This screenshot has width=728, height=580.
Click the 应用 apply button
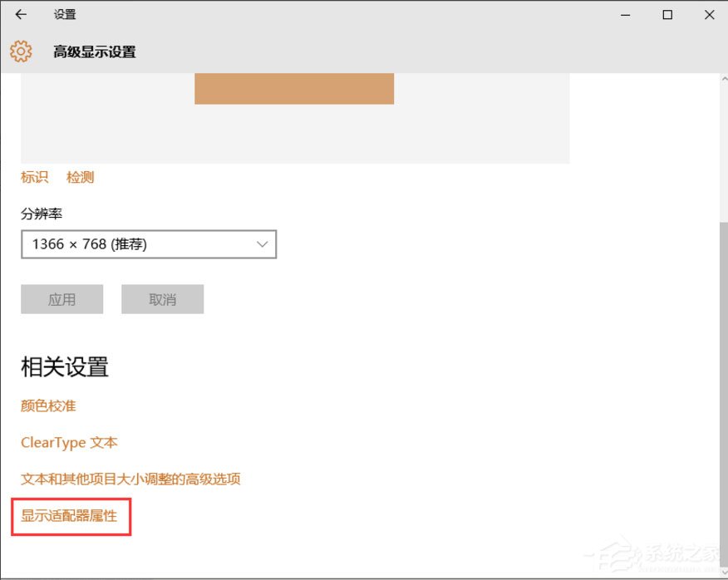(61, 298)
